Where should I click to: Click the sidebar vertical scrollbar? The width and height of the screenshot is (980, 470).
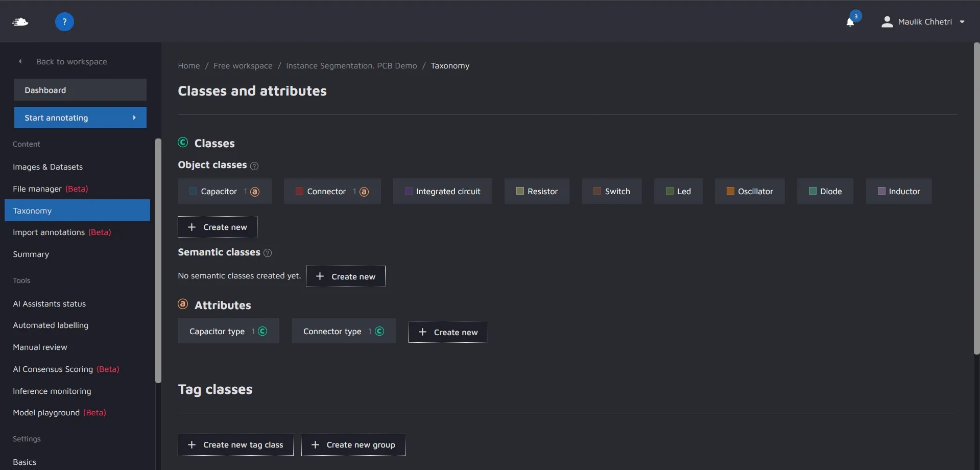pos(158,261)
